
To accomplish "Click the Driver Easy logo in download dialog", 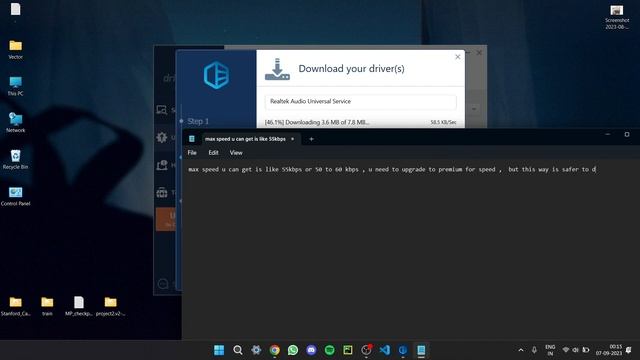I will pyautogui.click(x=216, y=75).
